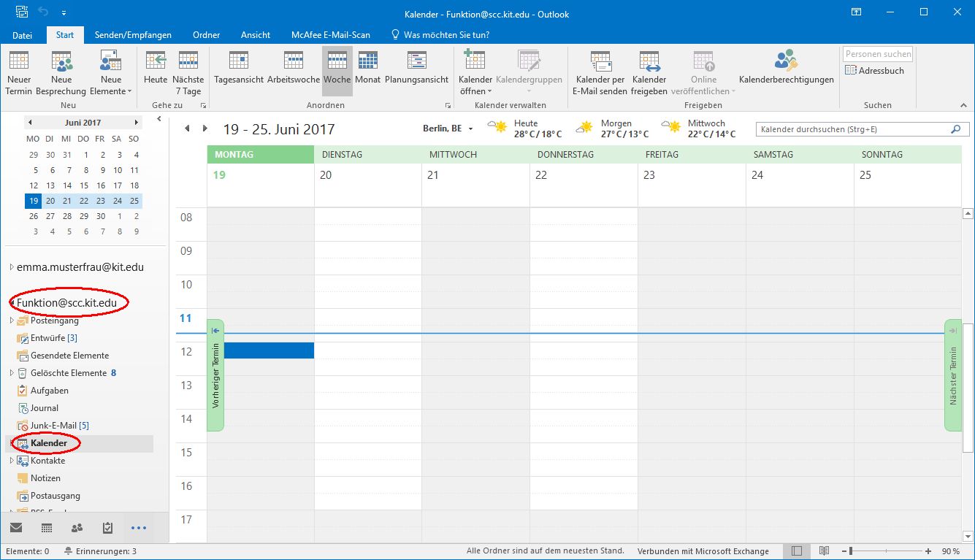
Task: Switch to the Ordner tab
Action: pyautogui.click(x=207, y=34)
